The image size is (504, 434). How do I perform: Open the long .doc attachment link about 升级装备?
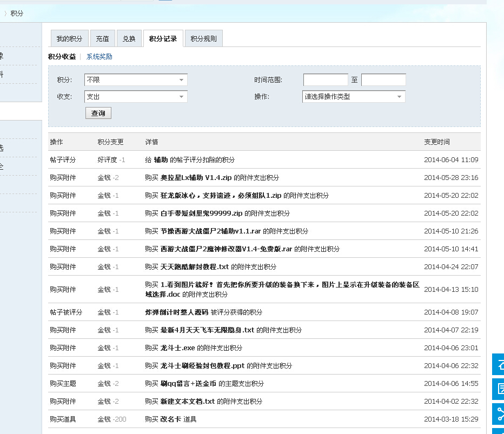coord(282,290)
